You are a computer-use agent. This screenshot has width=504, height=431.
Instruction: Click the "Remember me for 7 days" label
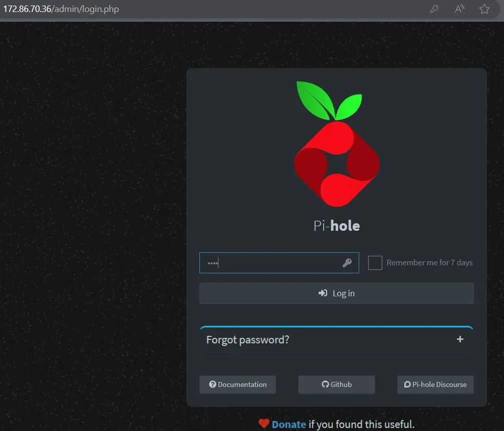coord(429,263)
